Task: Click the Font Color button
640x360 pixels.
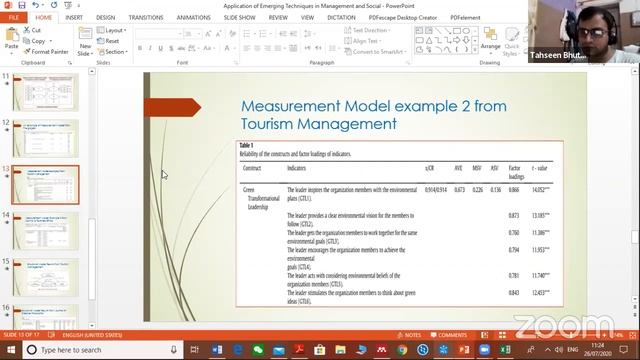Action: click(x=227, y=48)
